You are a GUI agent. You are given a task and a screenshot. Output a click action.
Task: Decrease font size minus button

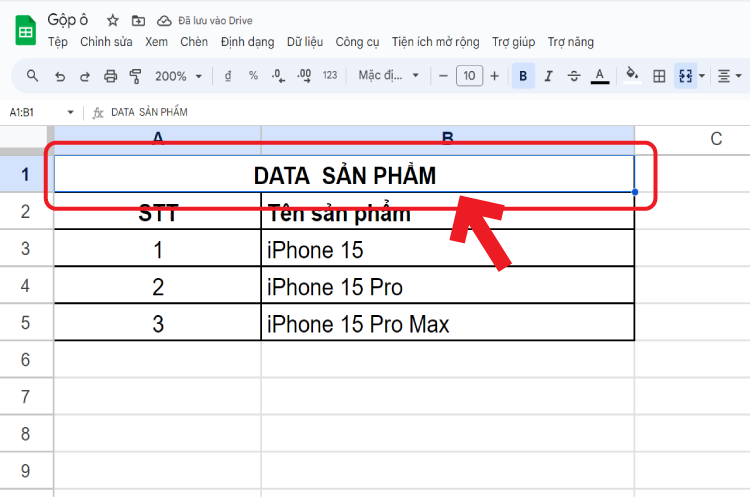click(443, 76)
